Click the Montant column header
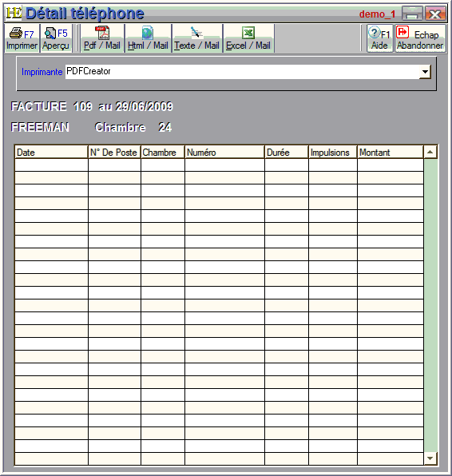The height and width of the screenshot is (476, 452). pos(391,152)
